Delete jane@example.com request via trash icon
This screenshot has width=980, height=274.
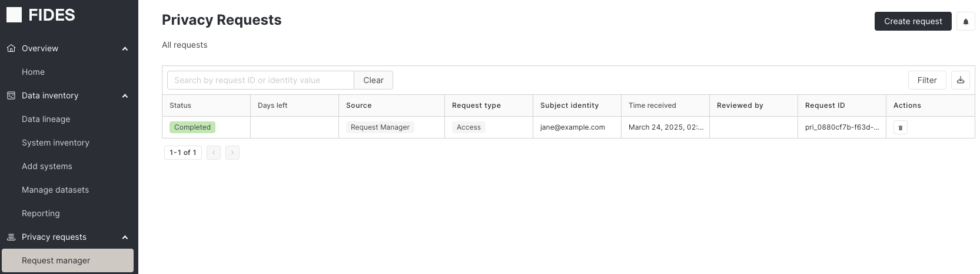[900, 127]
